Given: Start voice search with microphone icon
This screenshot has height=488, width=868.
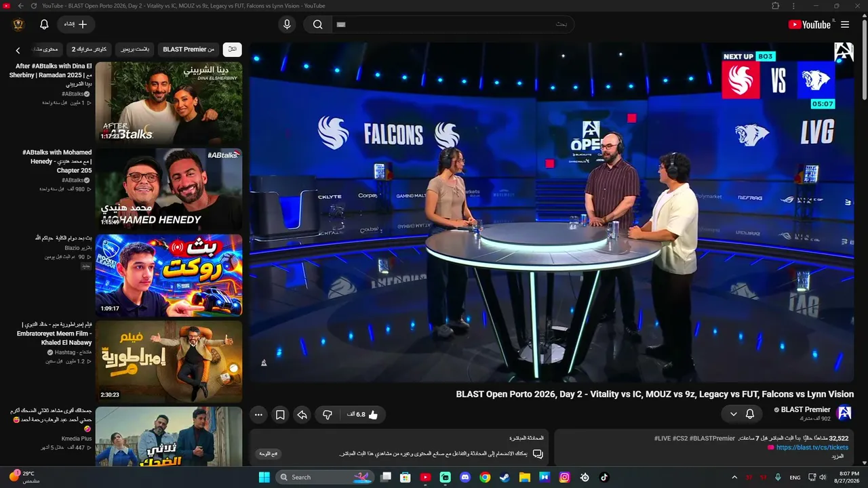Looking at the screenshot, I should point(287,24).
